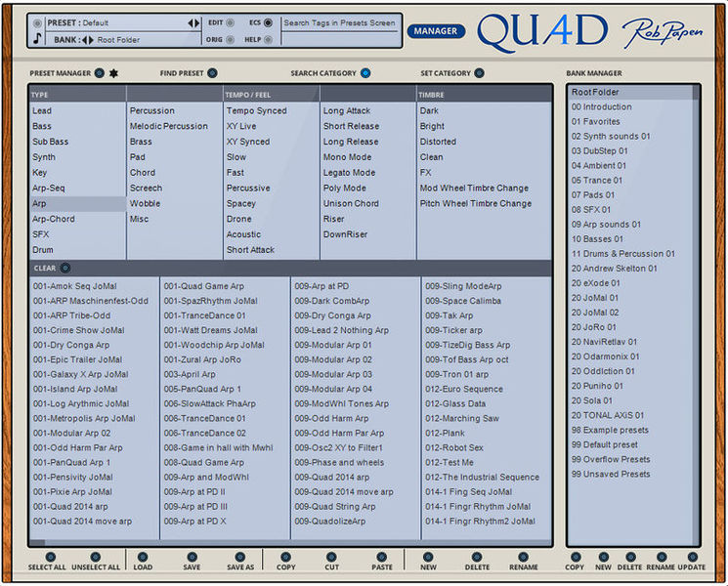728x586 pixels.
Task: Open the 03 DubStep 01 bank
Action: [599, 150]
